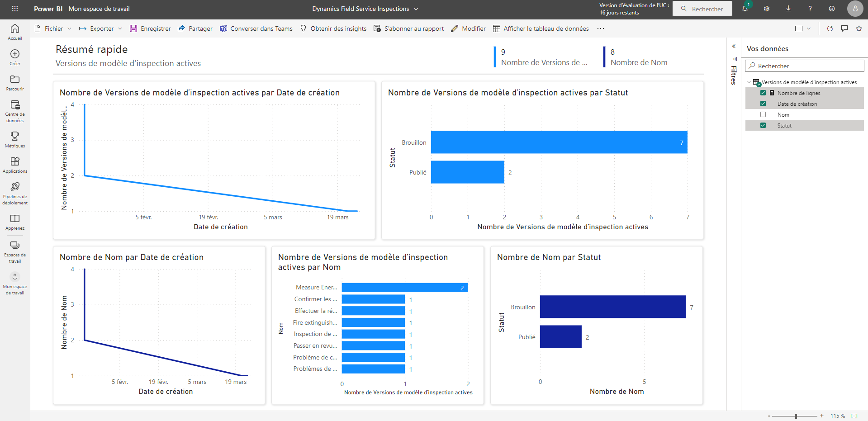Click Converser dans Teams
Screen dimensions: 868x421
pyautogui.click(x=256, y=28)
